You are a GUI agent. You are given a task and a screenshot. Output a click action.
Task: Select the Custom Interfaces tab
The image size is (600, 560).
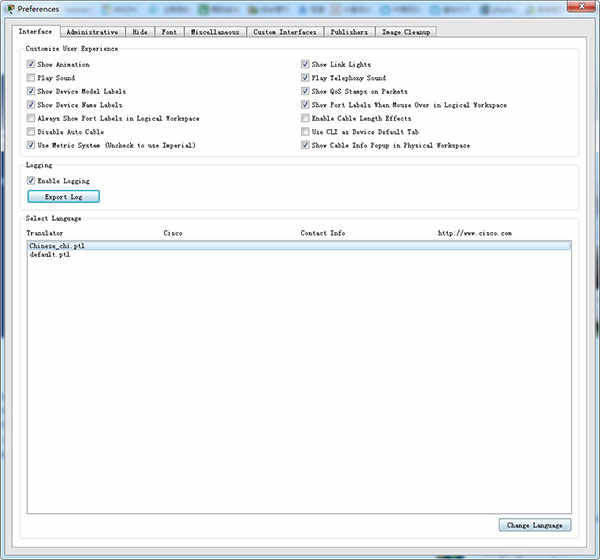tap(285, 32)
